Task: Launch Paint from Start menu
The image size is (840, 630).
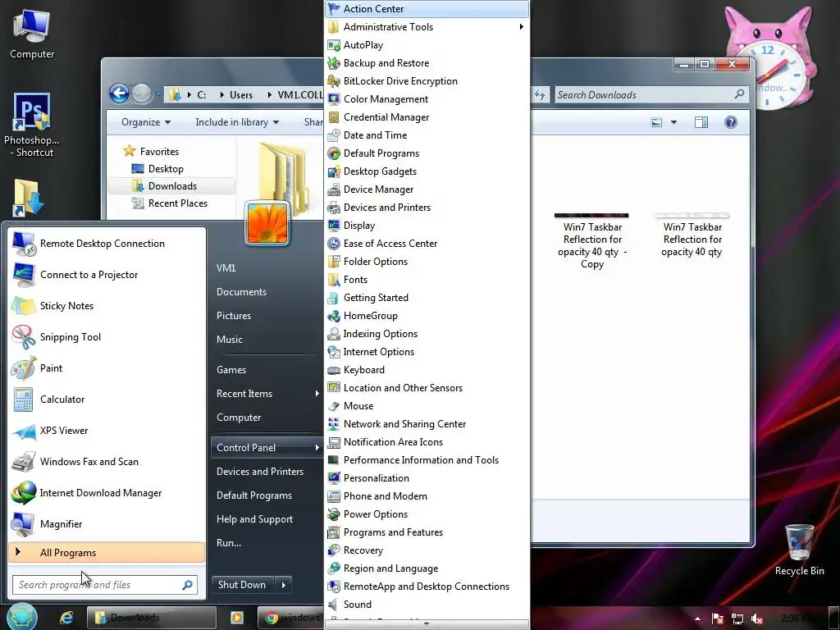Action: [x=107, y=368]
